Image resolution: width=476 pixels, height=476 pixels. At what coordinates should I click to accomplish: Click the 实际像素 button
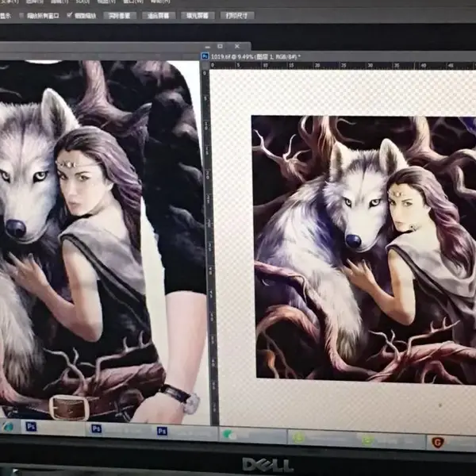119,16
